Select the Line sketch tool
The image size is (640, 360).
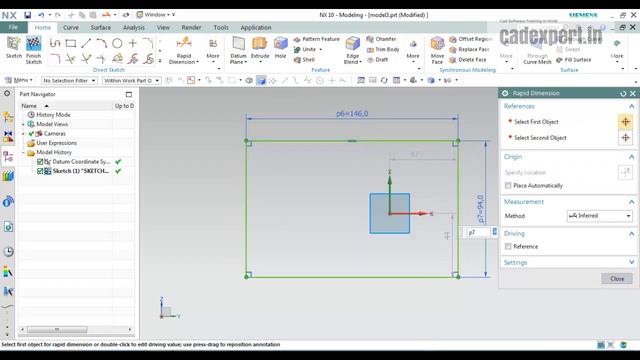point(86,43)
